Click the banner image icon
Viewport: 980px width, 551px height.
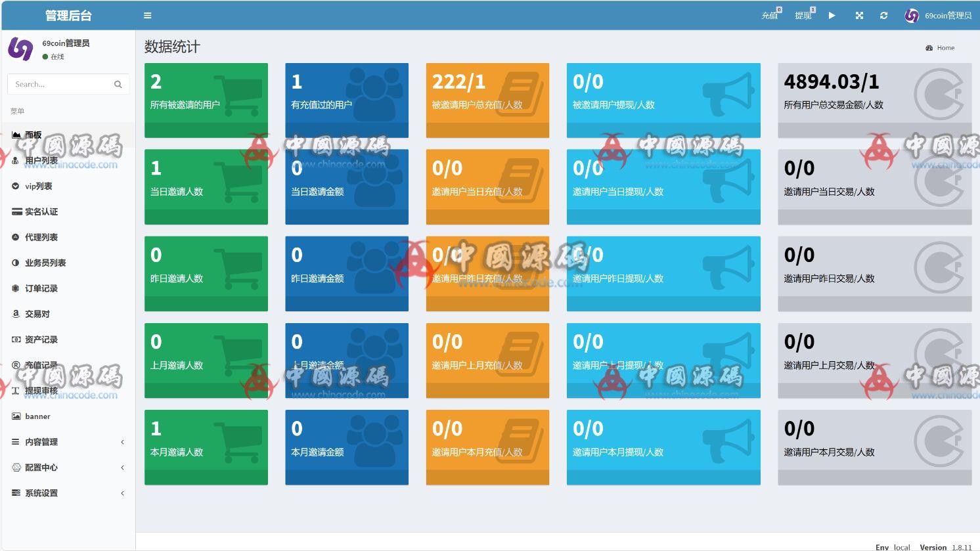click(x=16, y=416)
